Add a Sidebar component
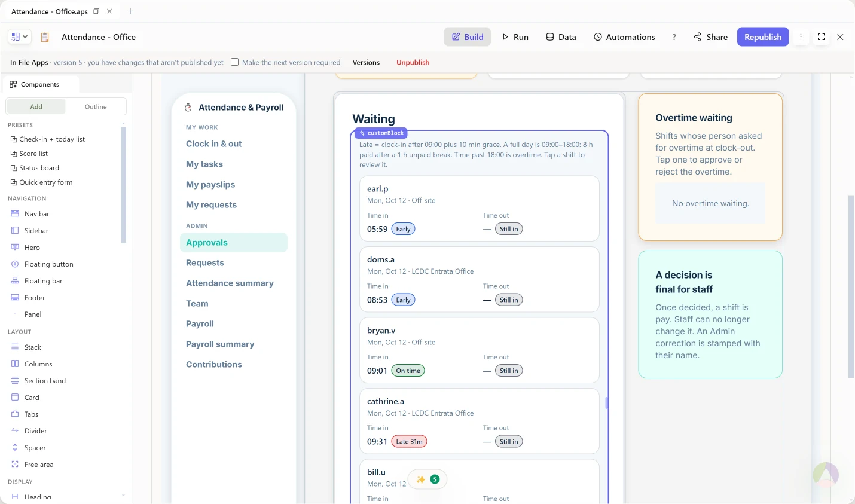Screen dimensions: 855x504 click(x=30, y=231)
